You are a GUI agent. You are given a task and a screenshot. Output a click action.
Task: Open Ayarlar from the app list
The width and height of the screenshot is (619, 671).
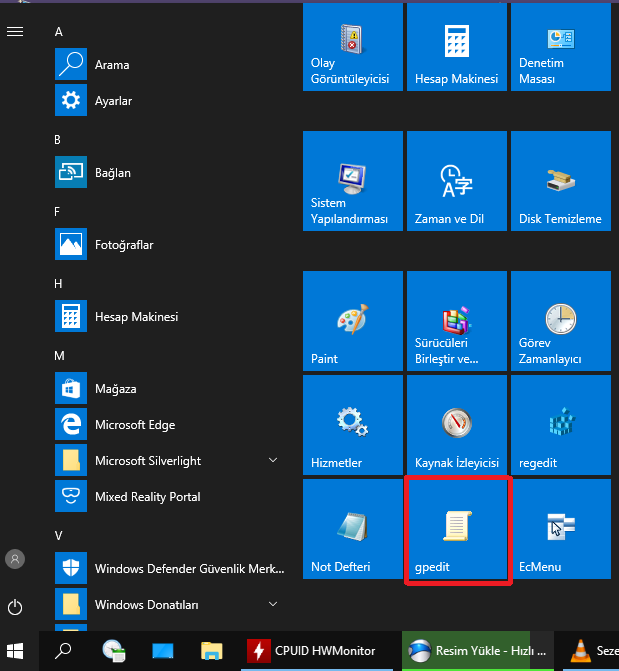click(x=171, y=101)
